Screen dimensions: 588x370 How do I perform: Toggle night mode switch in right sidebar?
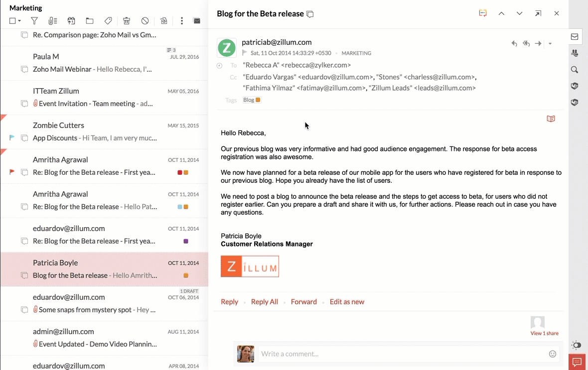click(576, 345)
